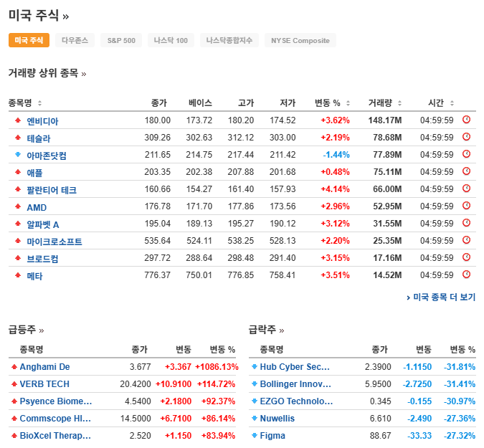Open the Nuwellis loser link
The width and height of the screenshot is (484, 448).
(x=277, y=419)
